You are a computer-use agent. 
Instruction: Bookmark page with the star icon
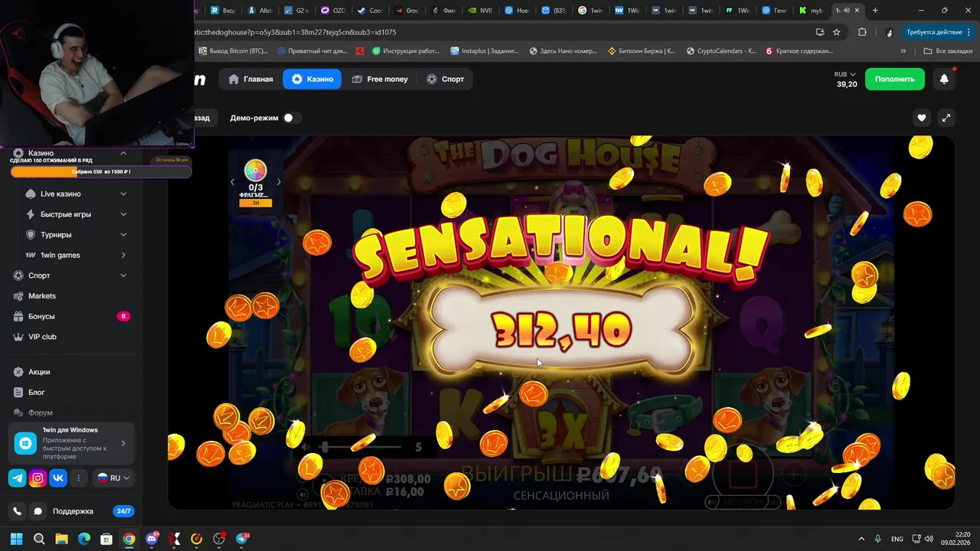836,32
